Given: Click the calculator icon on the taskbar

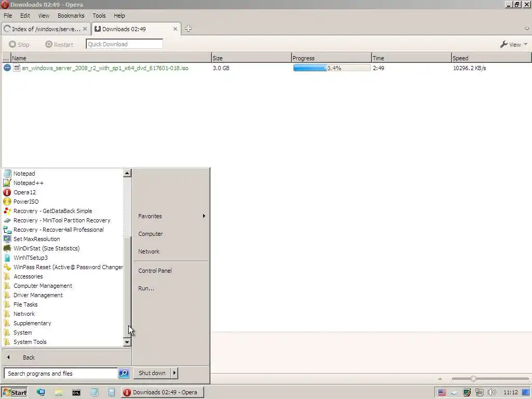Looking at the screenshot, I should 112,393.
